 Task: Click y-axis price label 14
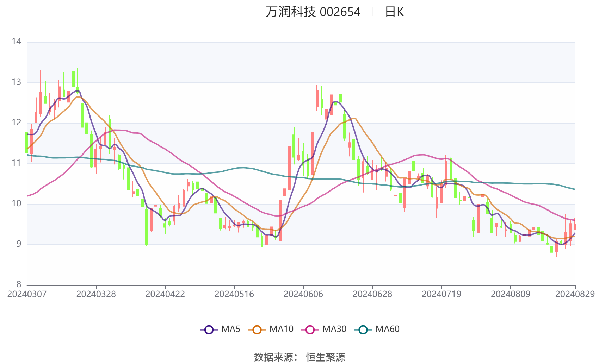pos(17,42)
